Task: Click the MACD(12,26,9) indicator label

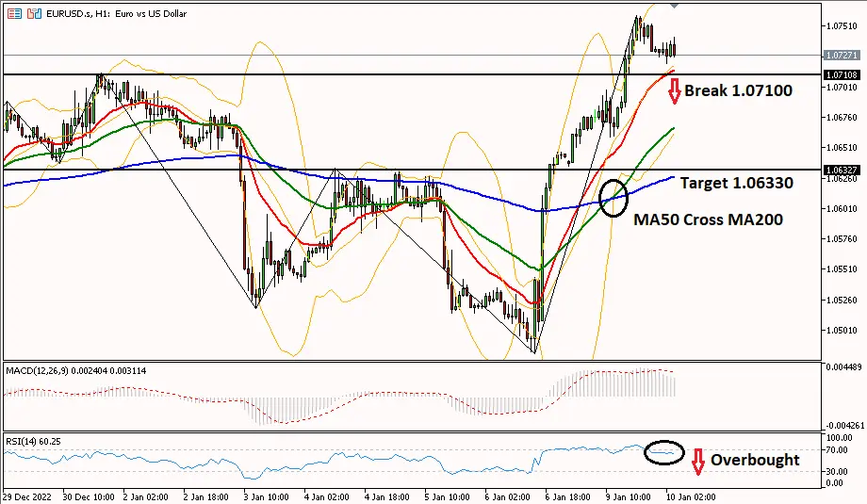Action: click(75, 371)
